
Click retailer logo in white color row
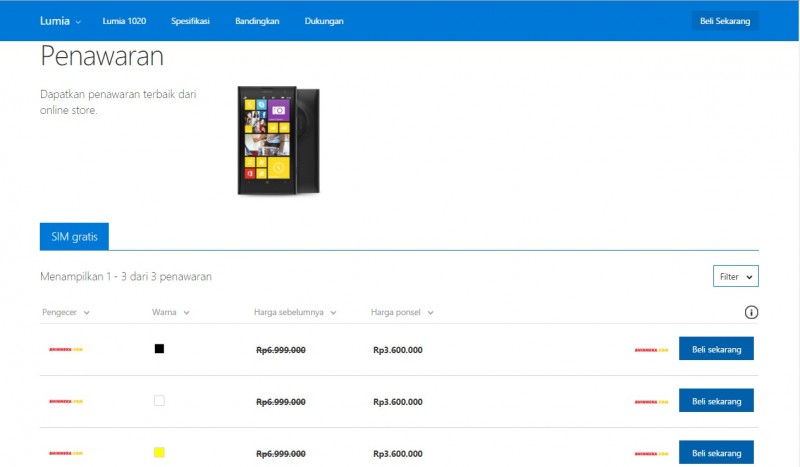[x=66, y=401]
